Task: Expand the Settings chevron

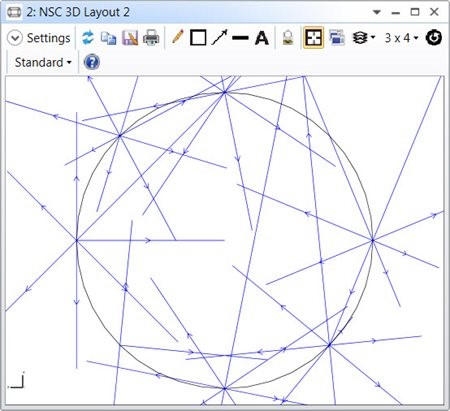Action: click(15, 38)
